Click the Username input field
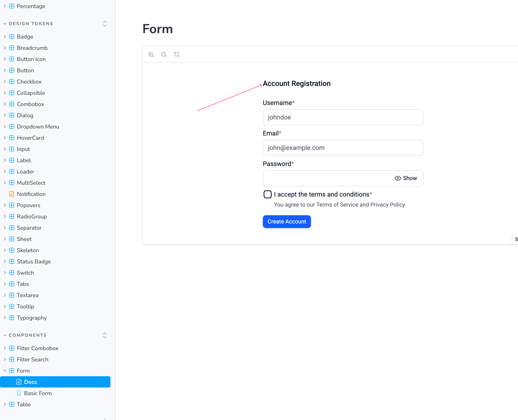This screenshot has height=420, width=518. point(343,117)
